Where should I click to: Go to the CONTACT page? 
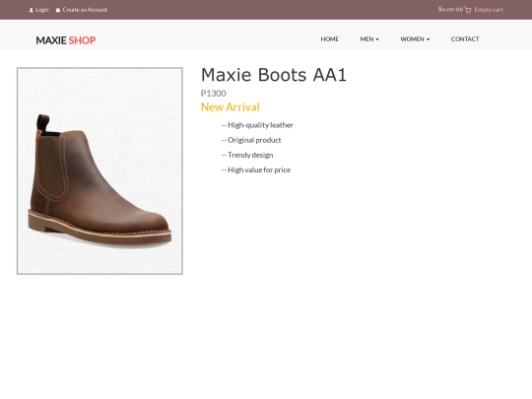point(465,39)
